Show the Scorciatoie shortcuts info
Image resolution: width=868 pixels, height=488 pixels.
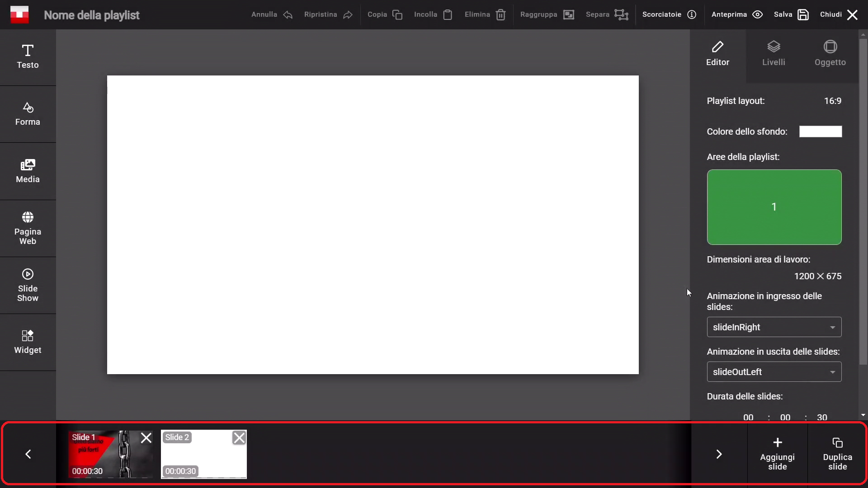669,14
